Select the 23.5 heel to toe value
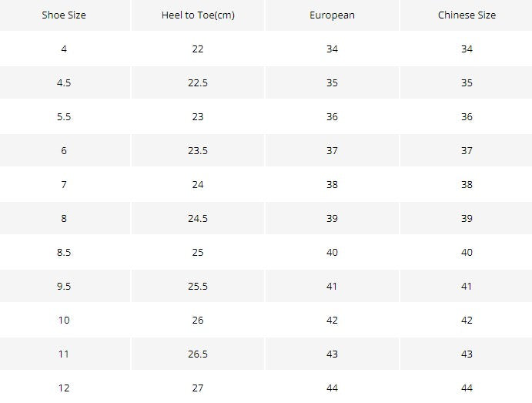 pyautogui.click(x=198, y=151)
